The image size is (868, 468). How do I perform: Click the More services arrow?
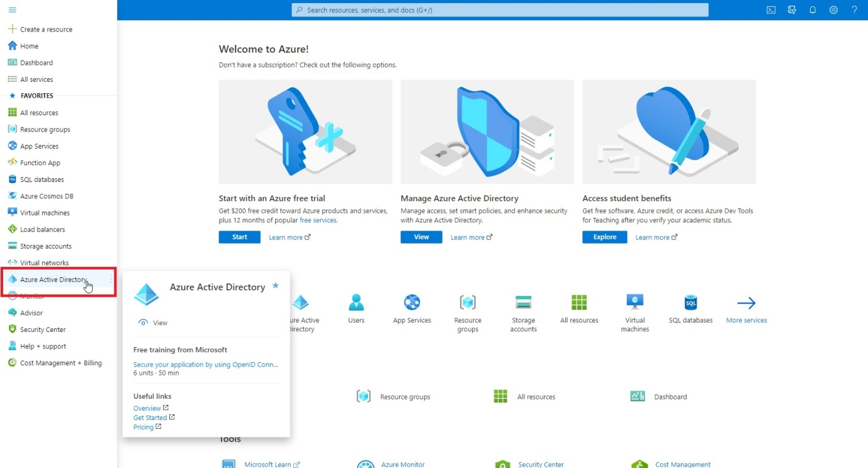[747, 303]
